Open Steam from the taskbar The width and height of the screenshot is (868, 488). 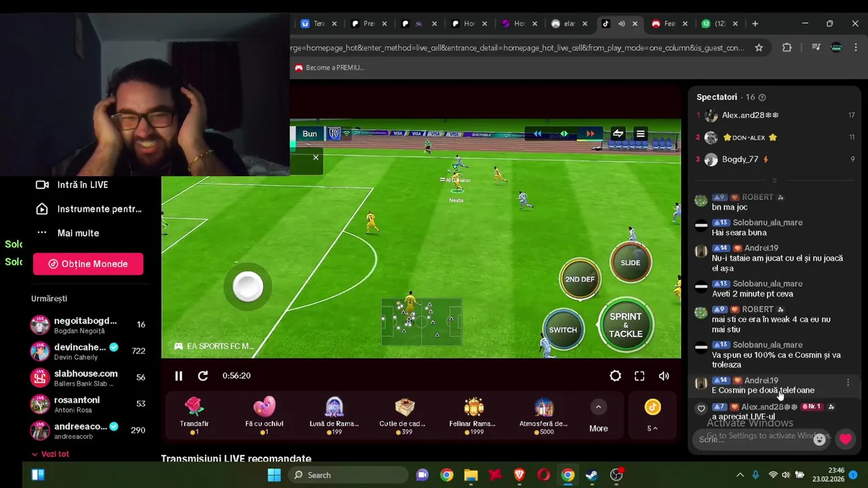(592, 474)
